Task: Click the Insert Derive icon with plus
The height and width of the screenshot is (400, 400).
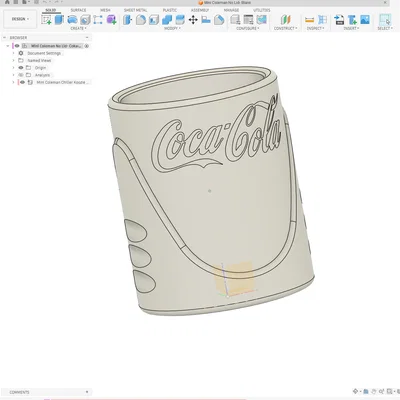Action: (x=352, y=20)
